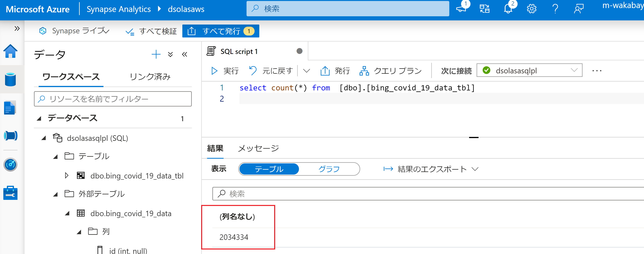Open the dsolasasqlpl connection dropdown
The height and width of the screenshot is (254, 644).
[x=529, y=71]
